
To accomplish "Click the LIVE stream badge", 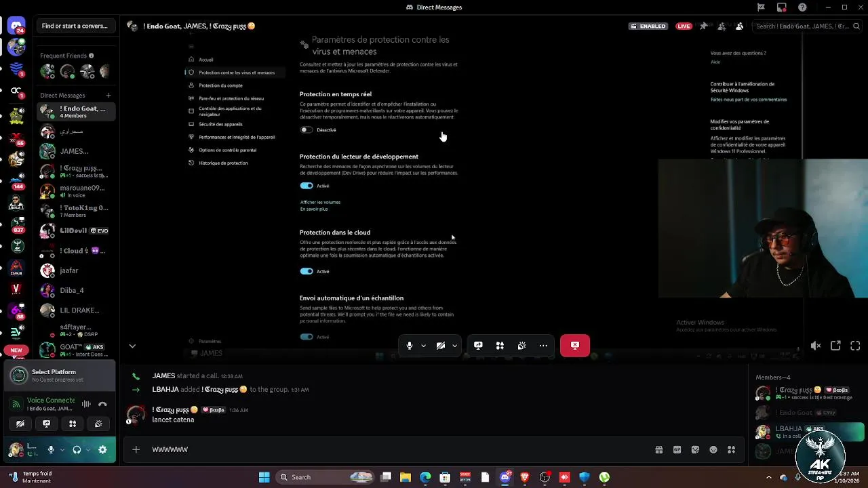I will (684, 26).
